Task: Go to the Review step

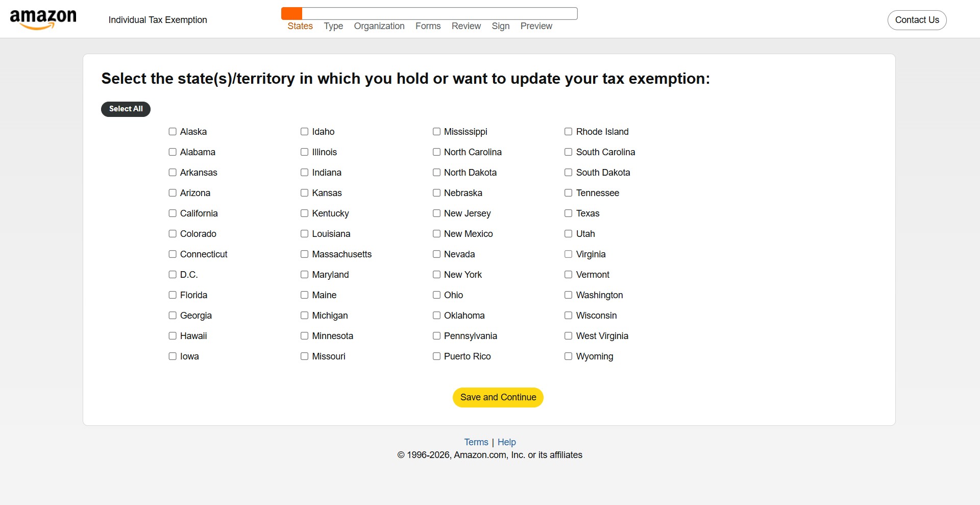Action: [465, 26]
